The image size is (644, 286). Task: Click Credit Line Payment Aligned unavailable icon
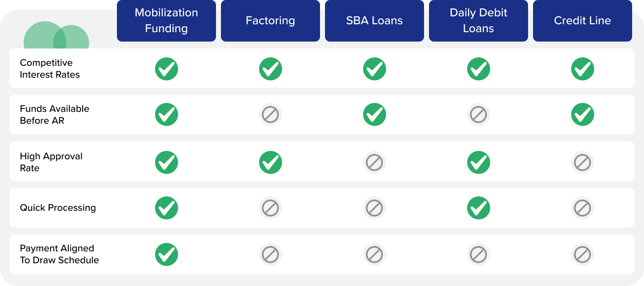tap(583, 254)
